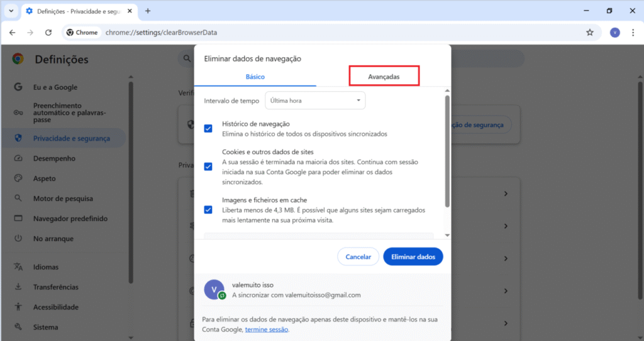Click the wrench Sistema icon
This screenshot has width=644, height=341.
(x=18, y=327)
